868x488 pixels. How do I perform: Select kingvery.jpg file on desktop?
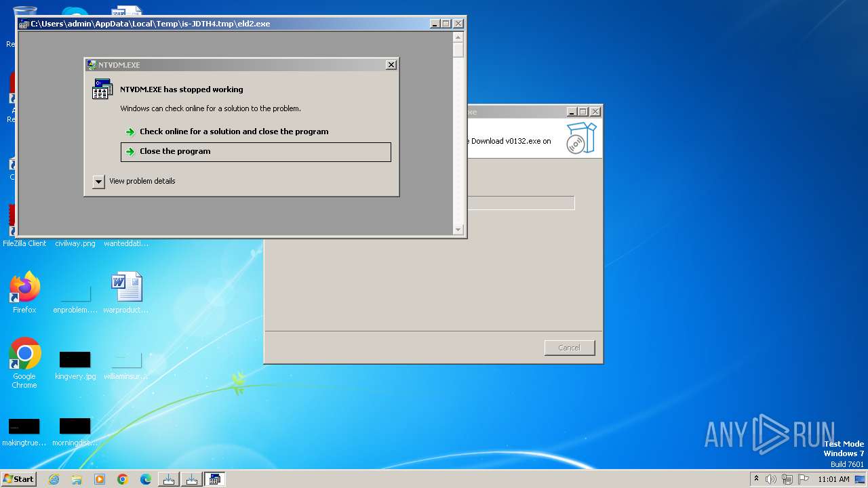point(75,365)
